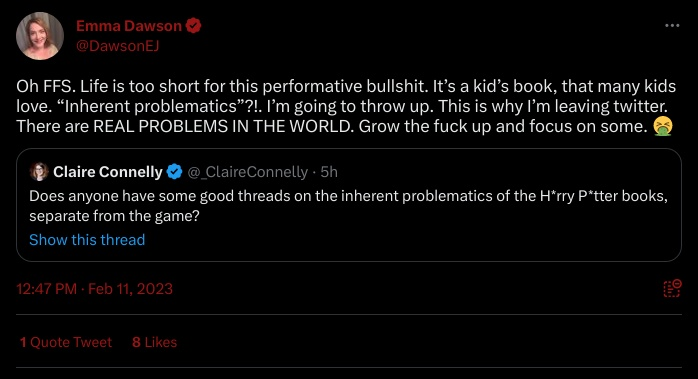Open the quoted tweet text by Claire Connelly

click(349, 206)
